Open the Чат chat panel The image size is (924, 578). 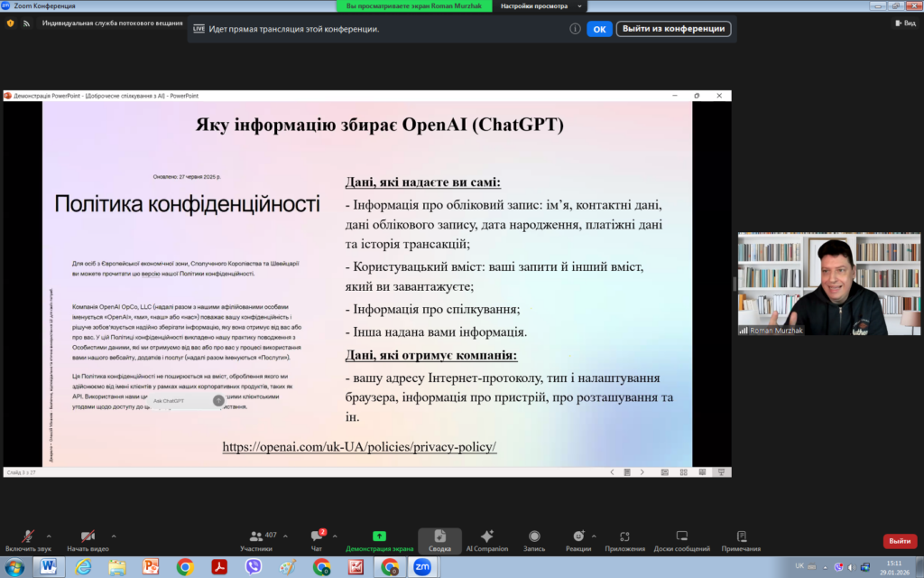point(317,539)
